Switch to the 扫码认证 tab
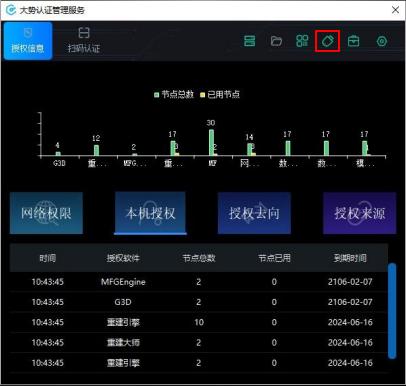 pos(84,41)
